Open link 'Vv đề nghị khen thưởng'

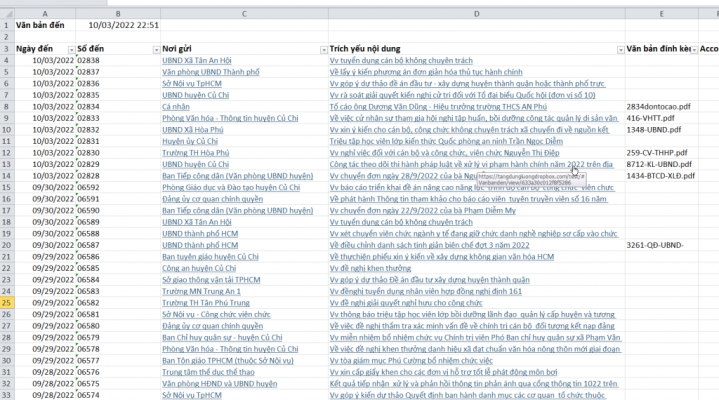[x=370, y=268]
